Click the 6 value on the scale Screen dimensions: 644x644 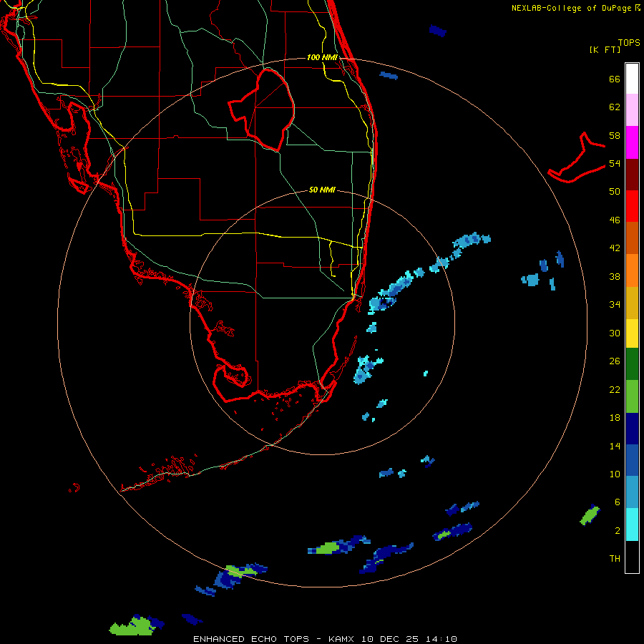[x=618, y=502]
